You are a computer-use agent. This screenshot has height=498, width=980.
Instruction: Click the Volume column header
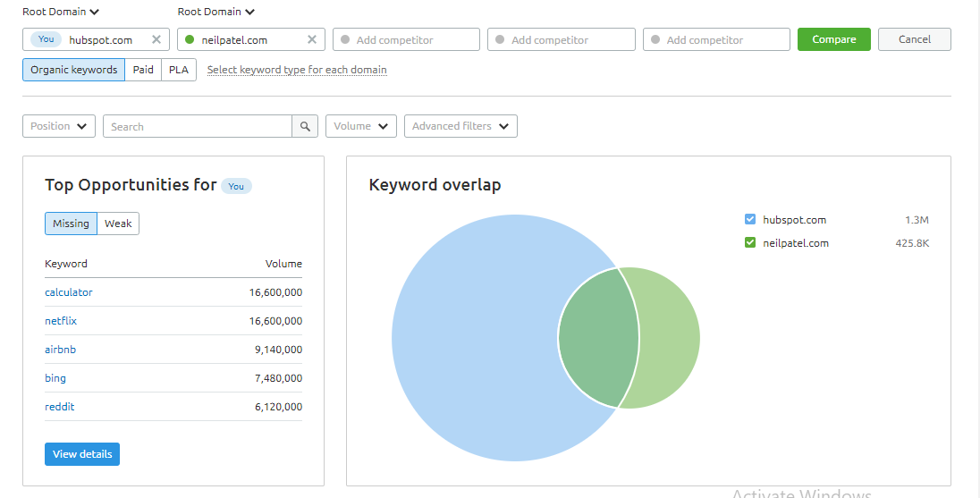click(283, 264)
